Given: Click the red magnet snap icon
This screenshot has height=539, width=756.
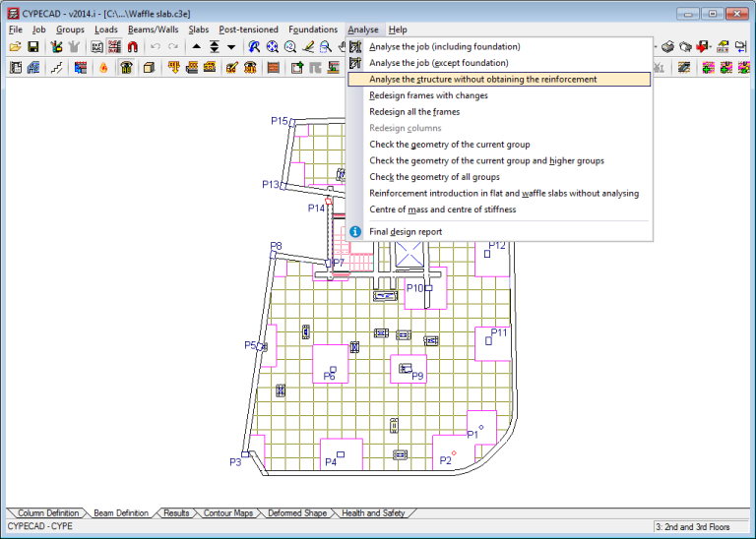Looking at the screenshot, I should [132, 47].
